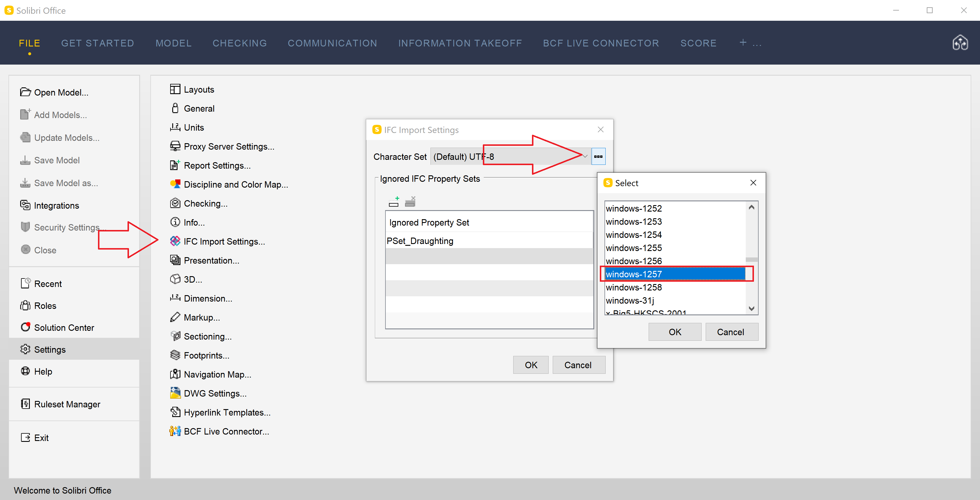980x500 pixels.
Task: Click the add ignored property set icon
Action: coord(394,202)
